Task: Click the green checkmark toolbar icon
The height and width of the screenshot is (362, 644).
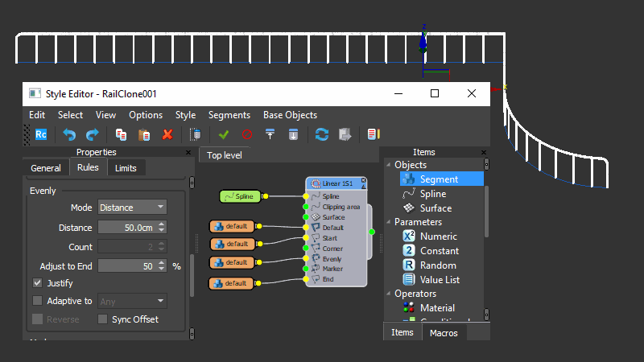Action: [x=224, y=135]
